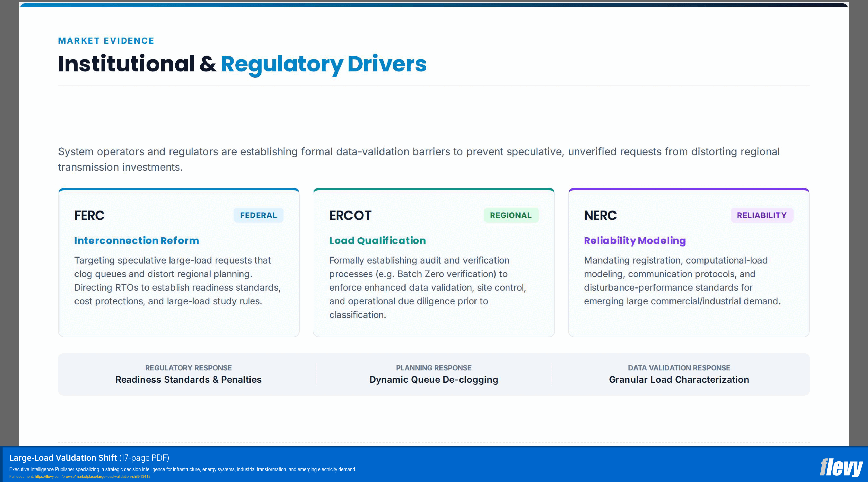Click the Executive Intelligence Publisher description line
This screenshot has height=482, width=868.
[x=183, y=469]
